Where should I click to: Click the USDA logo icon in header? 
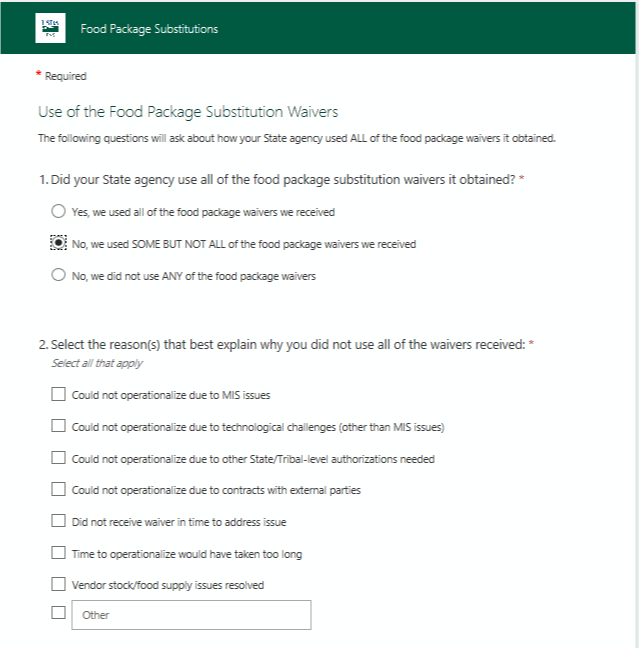click(x=48, y=28)
